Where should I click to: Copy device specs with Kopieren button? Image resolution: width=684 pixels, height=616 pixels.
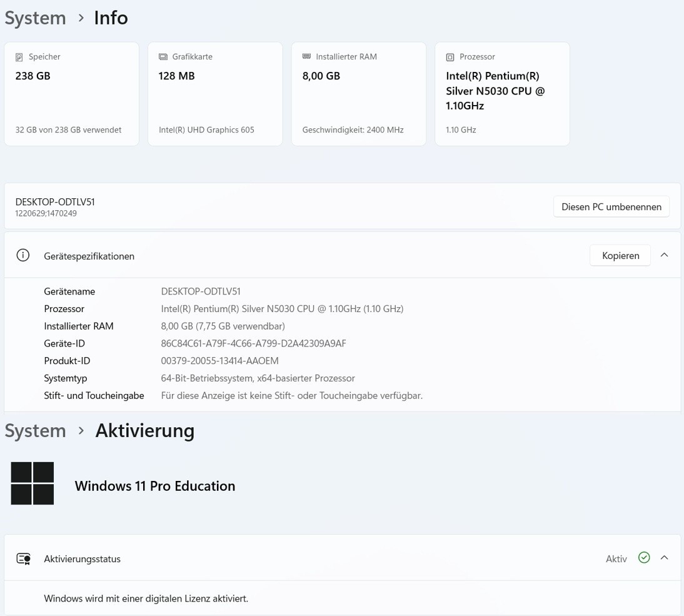coord(620,256)
